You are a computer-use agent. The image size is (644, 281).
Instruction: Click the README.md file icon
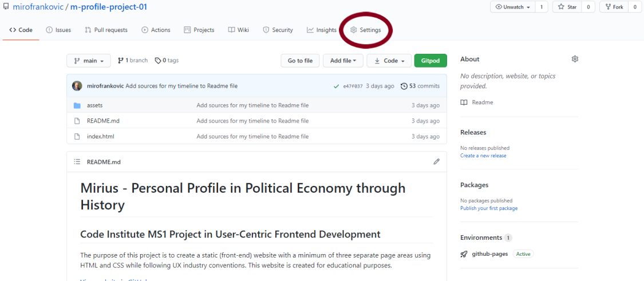[77, 121]
